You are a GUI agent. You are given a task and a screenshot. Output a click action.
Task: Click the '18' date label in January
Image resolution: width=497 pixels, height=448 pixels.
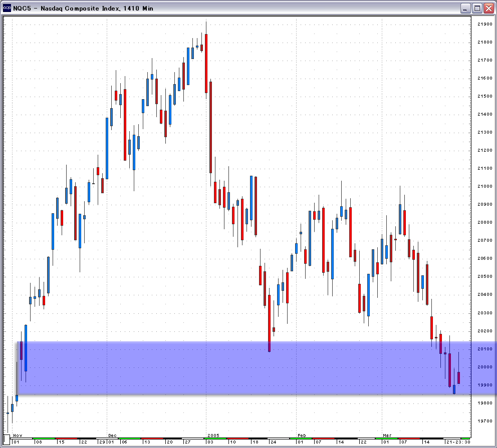click(x=256, y=442)
